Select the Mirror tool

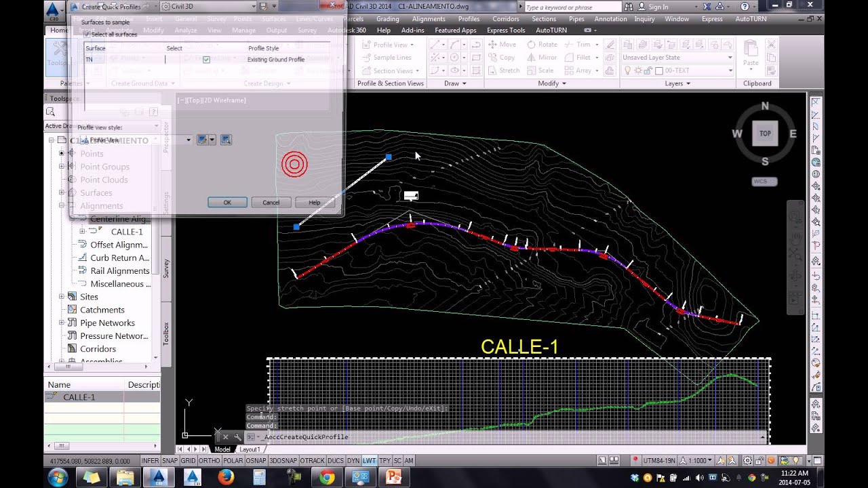[x=542, y=58]
